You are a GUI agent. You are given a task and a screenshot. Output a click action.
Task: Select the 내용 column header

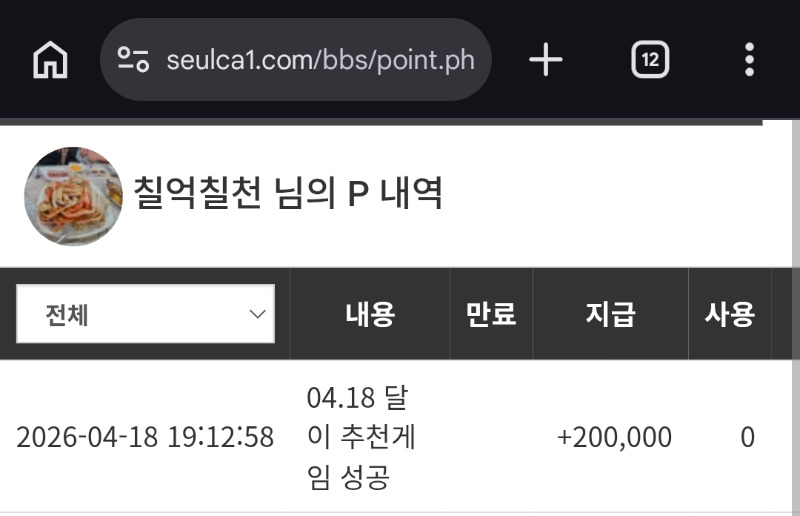(370, 315)
